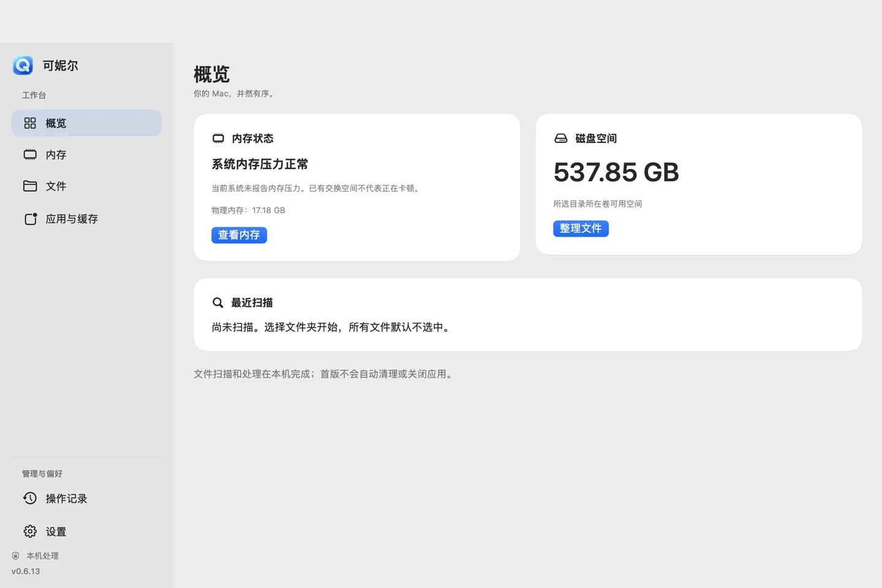
Task: Click the 最近扫描 card title
Action: pyautogui.click(x=252, y=303)
